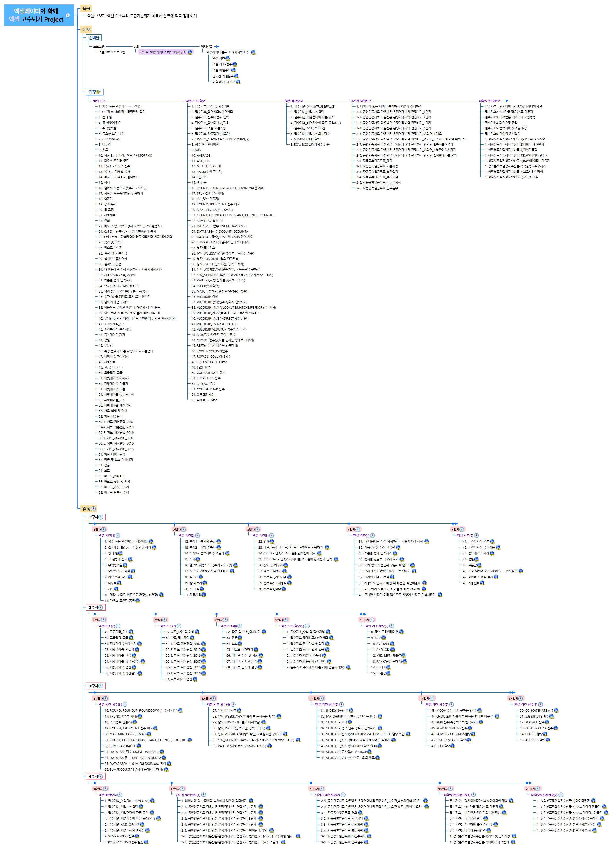Open globe link for 22. 인쇄 topic
The image size is (616, 848).
pyautogui.click(x=272, y=541)
